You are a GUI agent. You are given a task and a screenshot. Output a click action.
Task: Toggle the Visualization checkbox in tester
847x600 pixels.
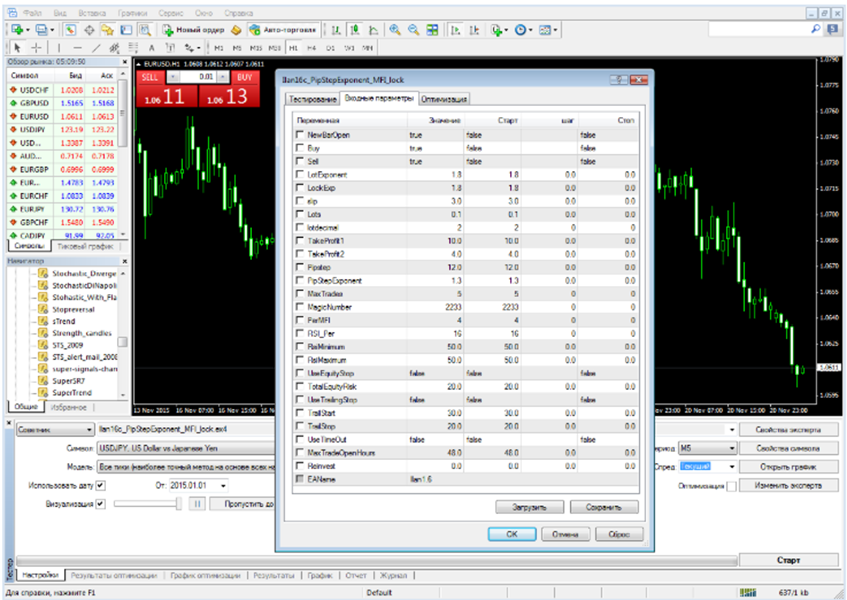point(99,504)
